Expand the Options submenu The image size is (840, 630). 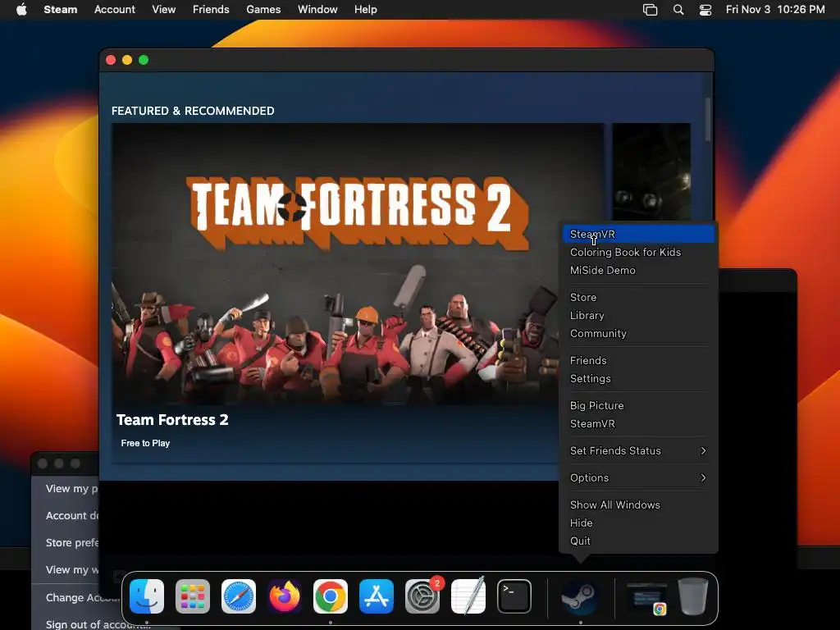click(x=638, y=478)
